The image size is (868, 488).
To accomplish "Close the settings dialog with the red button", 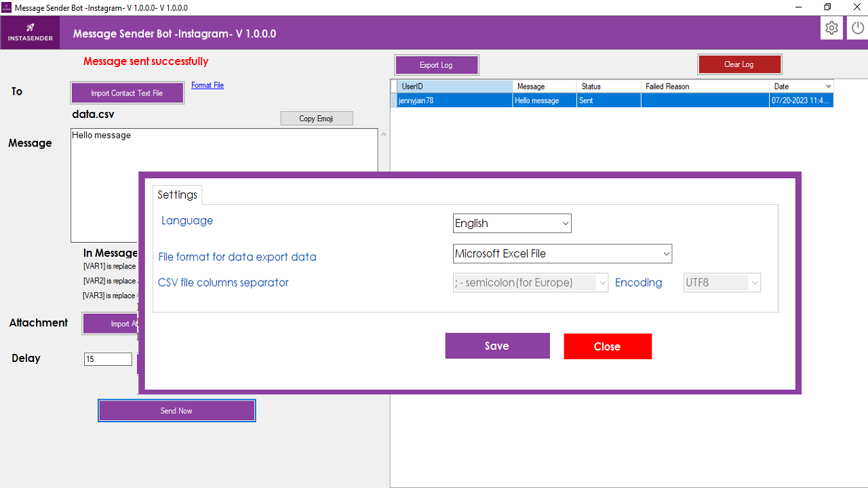I will pos(608,346).
